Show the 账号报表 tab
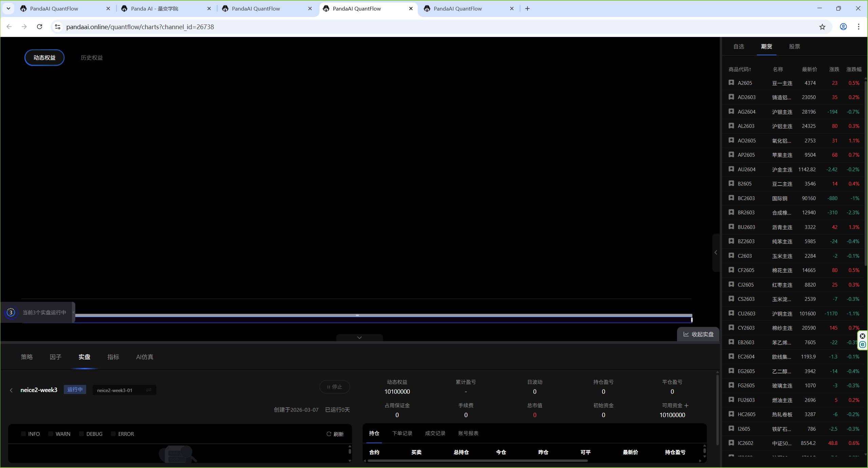Image resolution: width=868 pixels, height=468 pixels. click(x=468, y=433)
